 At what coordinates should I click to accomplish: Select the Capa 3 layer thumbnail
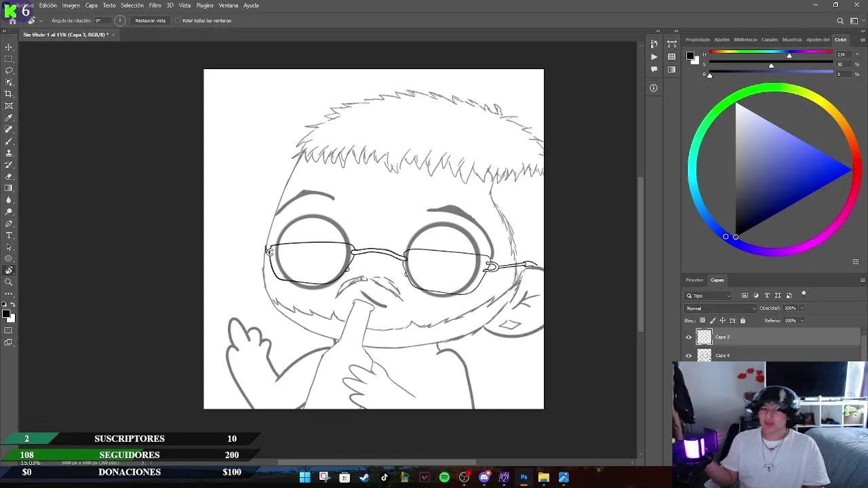click(x=705, y=337)
